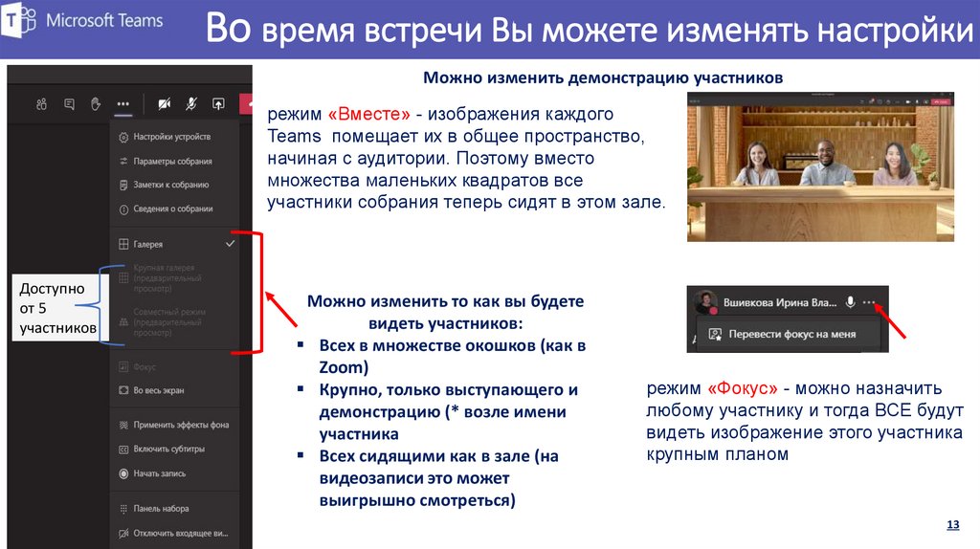Click the share content icon
980x549 pixels.
coord(218,104)
